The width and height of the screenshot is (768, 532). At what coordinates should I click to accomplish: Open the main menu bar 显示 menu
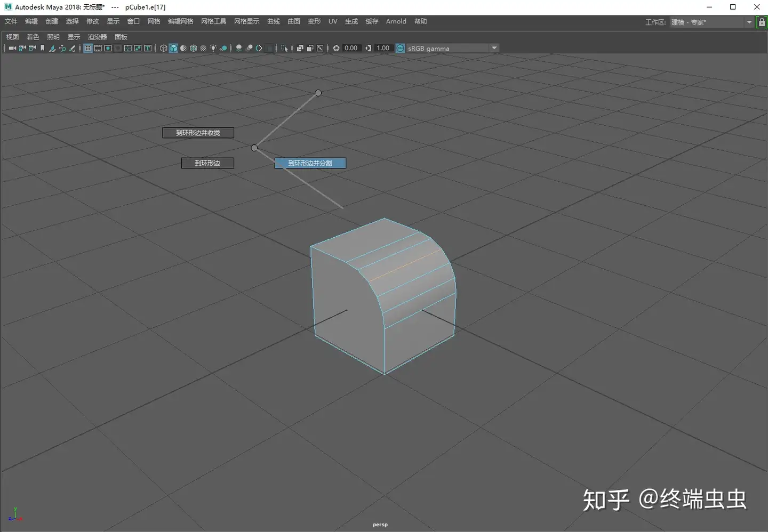[113, 21]
